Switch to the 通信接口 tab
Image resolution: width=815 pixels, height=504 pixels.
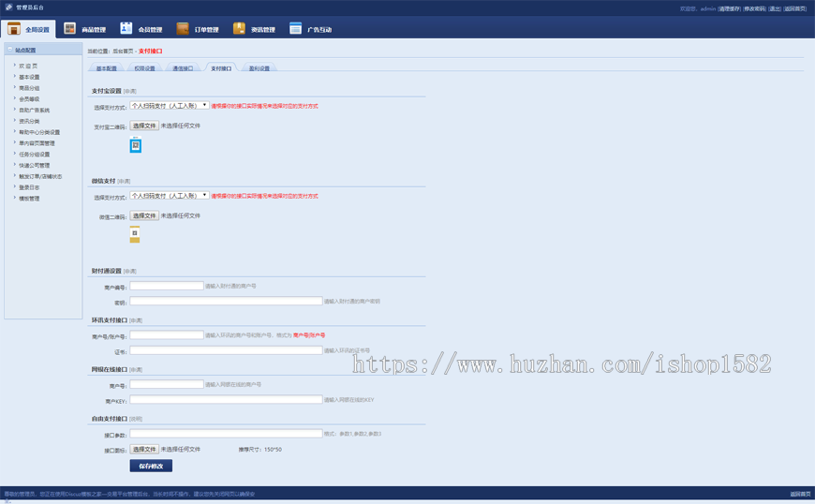(183, 68)
